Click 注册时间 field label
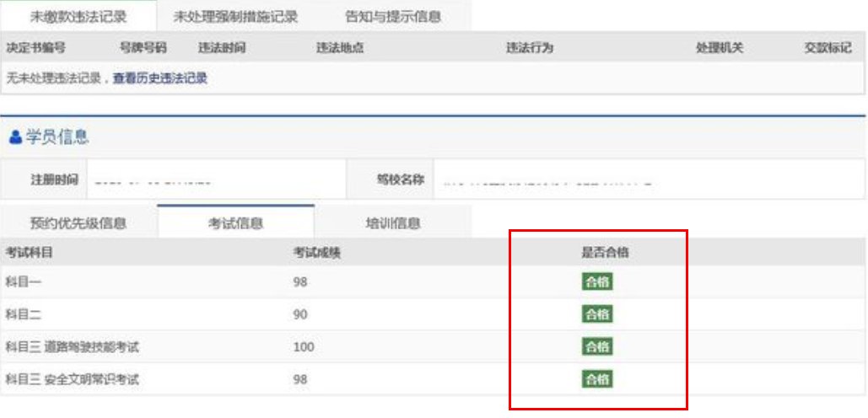Screen dimensions: 868x418 [54, 180]
